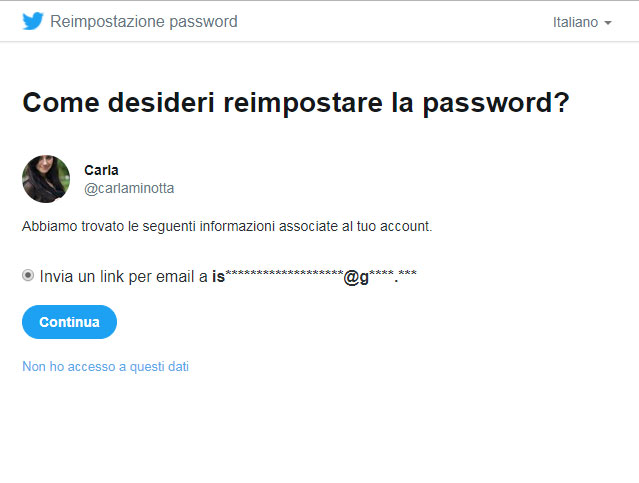This screenshot has height=483, width=639.
Task: Open Carla's round profile avatar
Action: pyautogui.click(x=46, y=179)
